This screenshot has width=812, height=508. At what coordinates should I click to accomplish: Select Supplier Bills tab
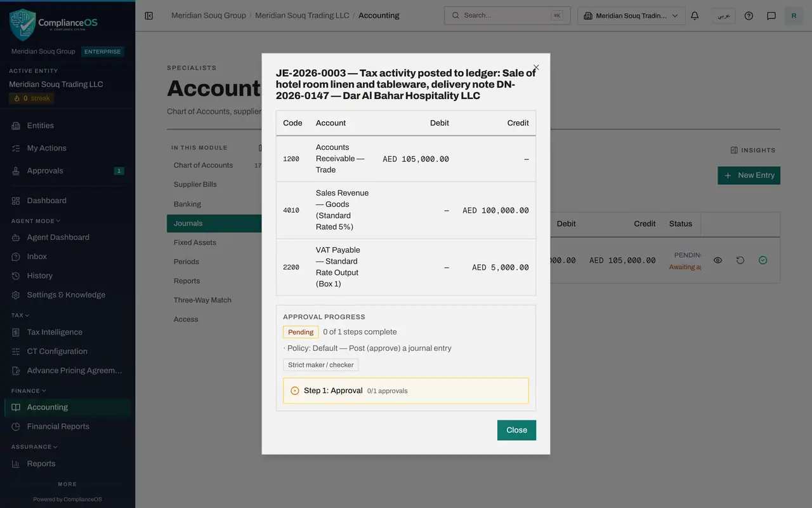(x=214, y=184)
